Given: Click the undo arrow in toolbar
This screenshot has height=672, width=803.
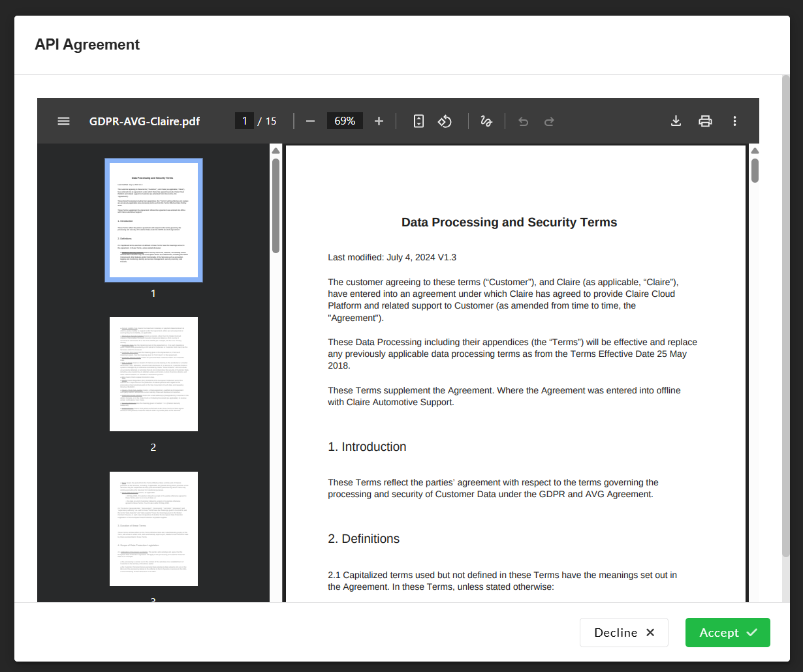Looking at the screenshot, I should point(523,121).
